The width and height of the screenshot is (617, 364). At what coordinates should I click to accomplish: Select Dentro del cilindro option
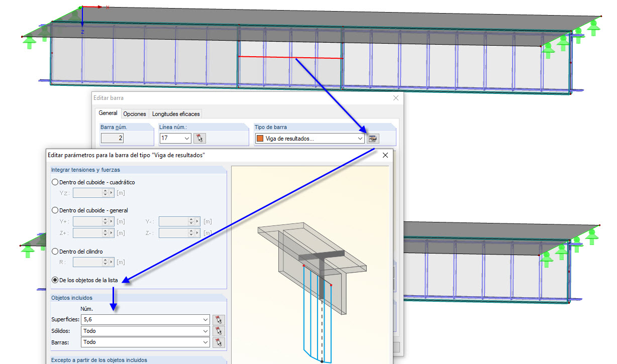(x=78, y=251)
